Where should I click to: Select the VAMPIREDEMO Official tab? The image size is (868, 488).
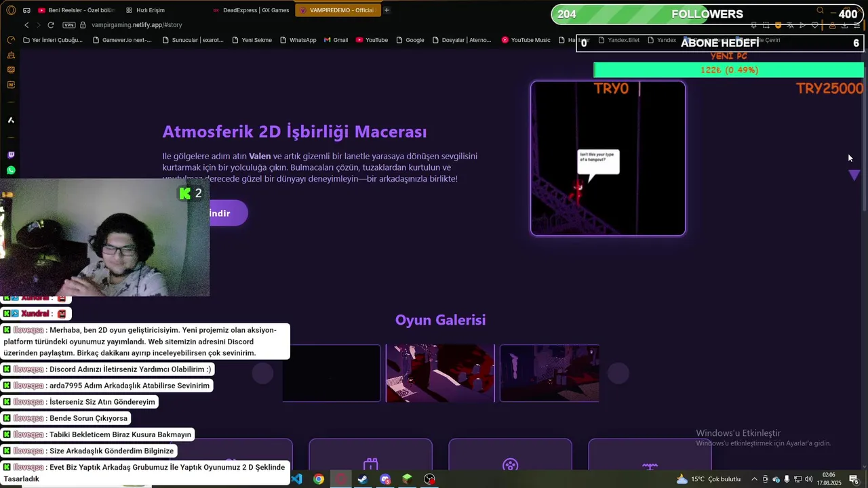[337, 10]
